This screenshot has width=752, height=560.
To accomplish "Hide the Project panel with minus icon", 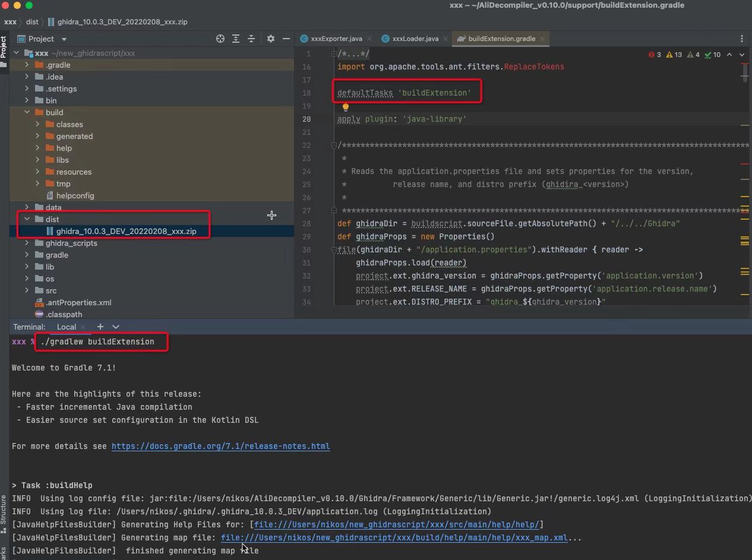I will coord(286,39).
